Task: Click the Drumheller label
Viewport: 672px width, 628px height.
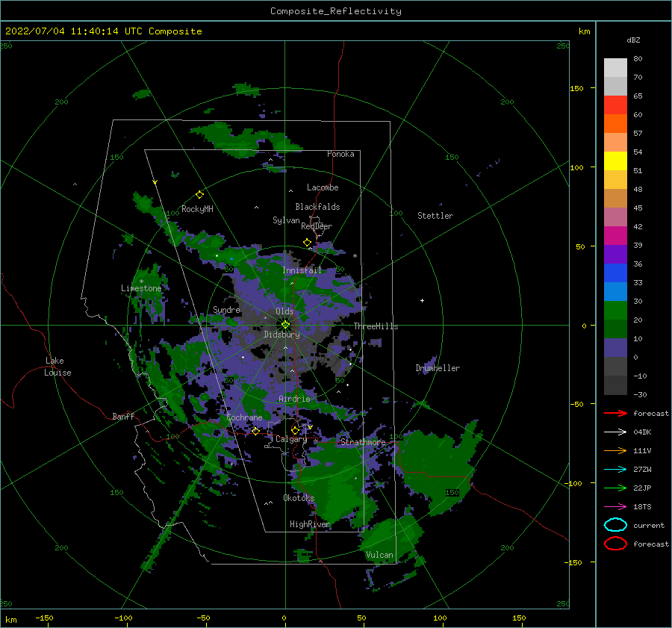Action: click(x=438, y=368)
